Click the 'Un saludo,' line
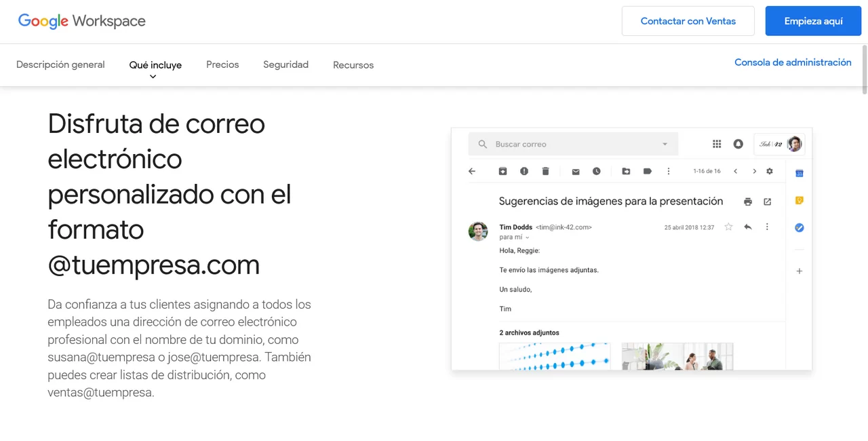 point(515,290)
